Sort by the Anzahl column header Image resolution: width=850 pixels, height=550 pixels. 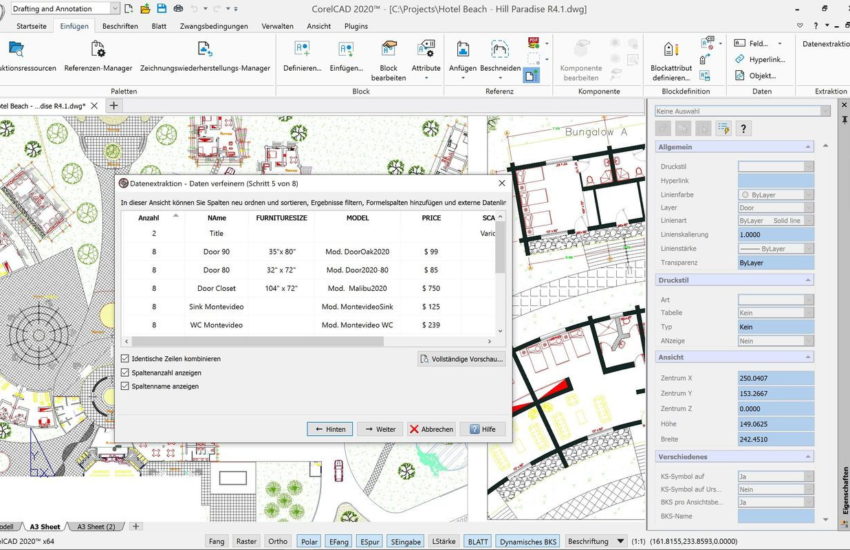[x=149, y=218]
